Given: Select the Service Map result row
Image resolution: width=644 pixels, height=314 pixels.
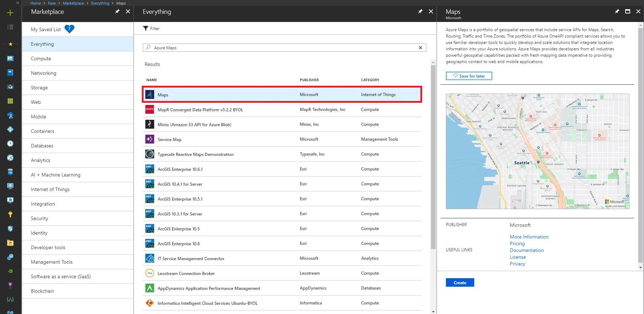Looking at the screenshot, I should (282, 139).
